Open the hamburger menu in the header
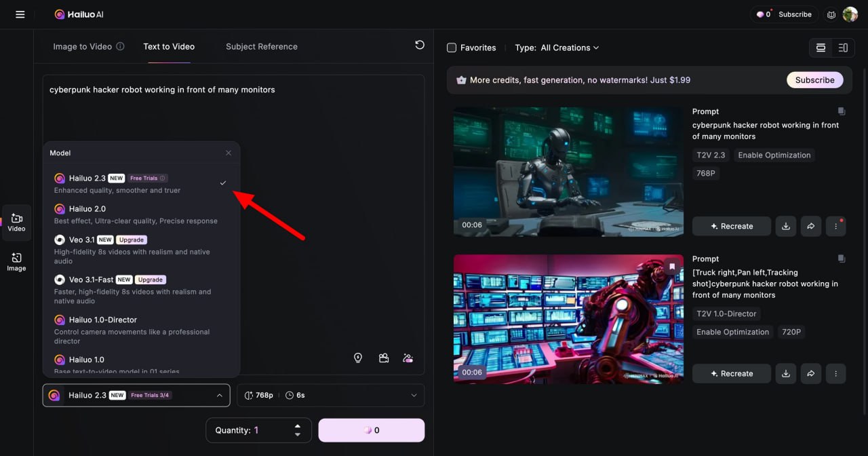The height and width of the screenshot is (456, 868). tap(20, 14)
